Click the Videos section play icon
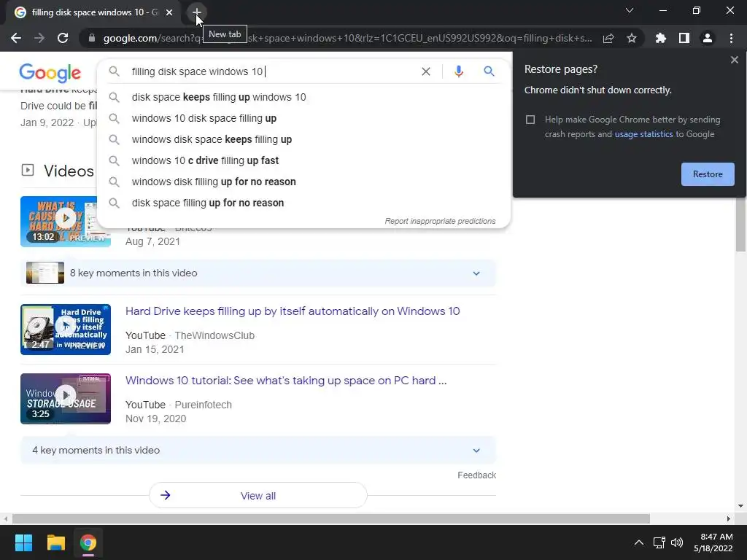Viewport: 747px width, 560px height. (x=28, y=170)
